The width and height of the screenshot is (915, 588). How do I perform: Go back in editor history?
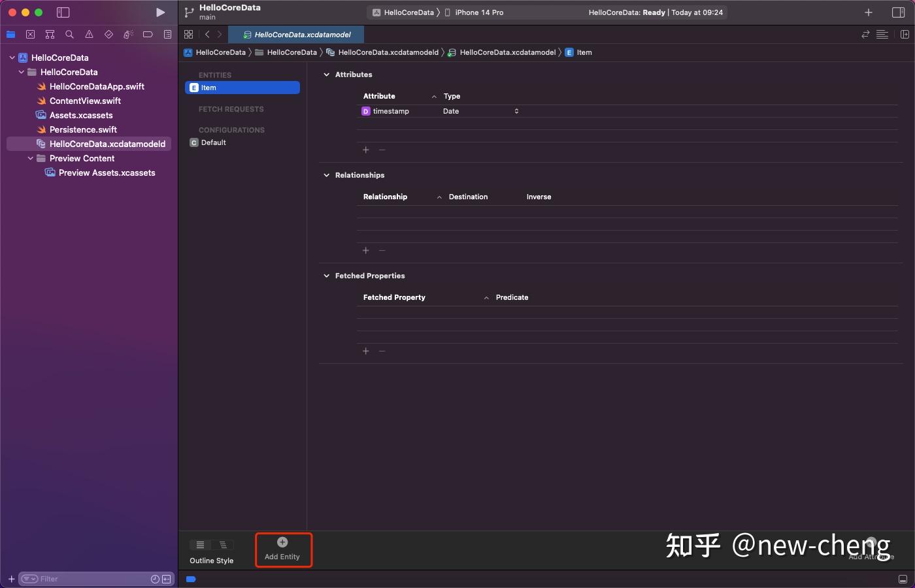[207, 34]
